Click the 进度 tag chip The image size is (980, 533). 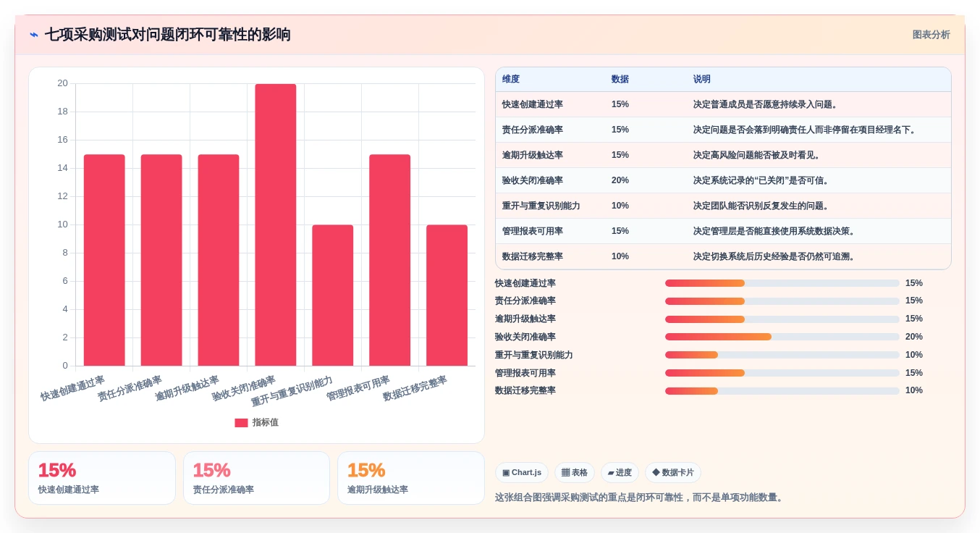[x=620, y=473]
